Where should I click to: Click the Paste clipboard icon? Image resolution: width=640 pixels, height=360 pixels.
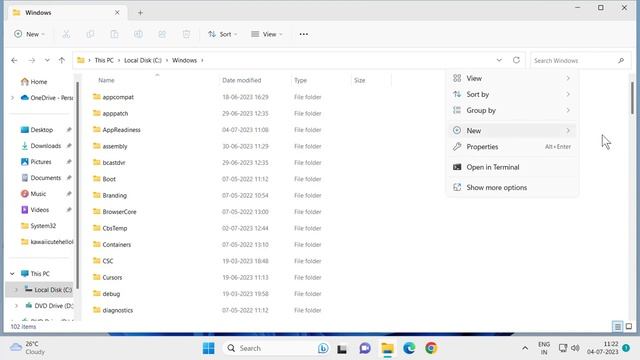114,34
